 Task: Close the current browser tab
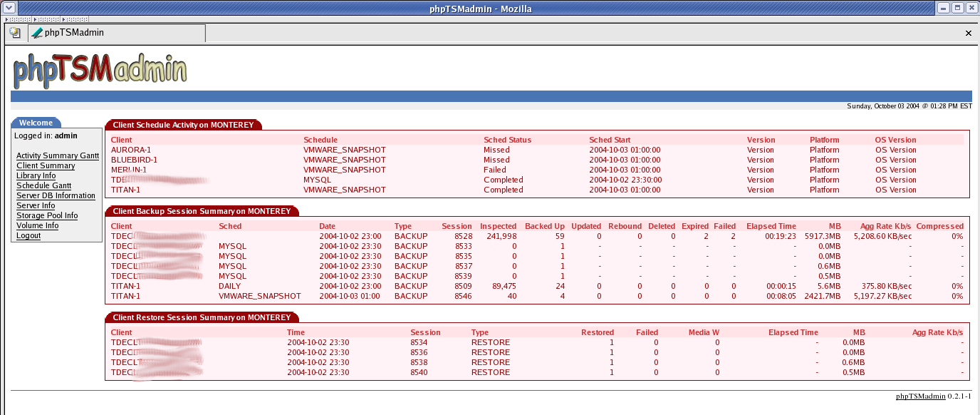tap(968, 34)
